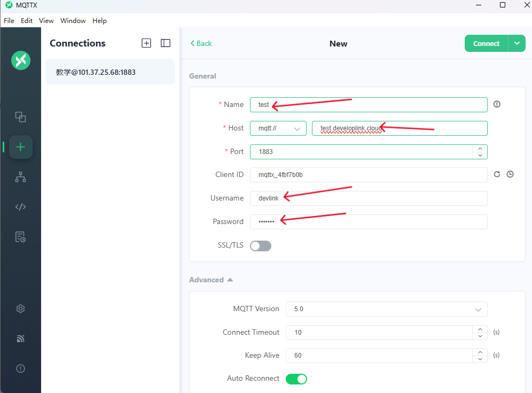The width and height of the screenshot is (532, 393).
Task: Open the Script code icon in sidebar
Action: point(20,207)
